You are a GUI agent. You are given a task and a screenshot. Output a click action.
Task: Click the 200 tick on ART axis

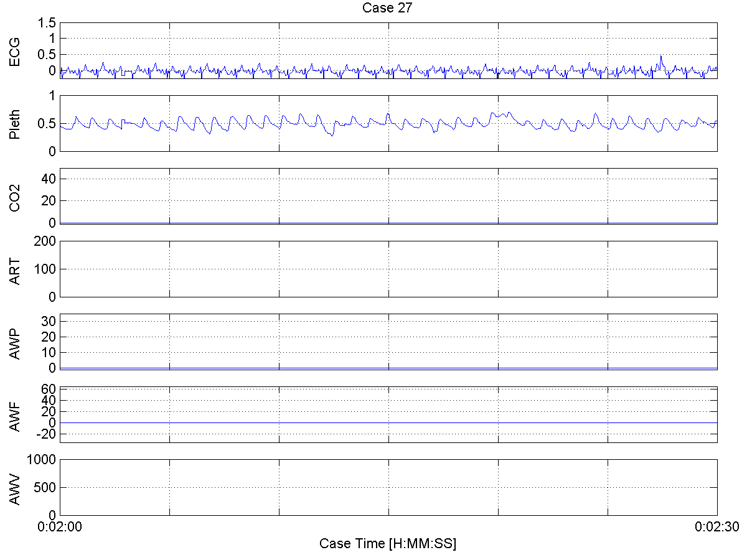coord(45,241)
